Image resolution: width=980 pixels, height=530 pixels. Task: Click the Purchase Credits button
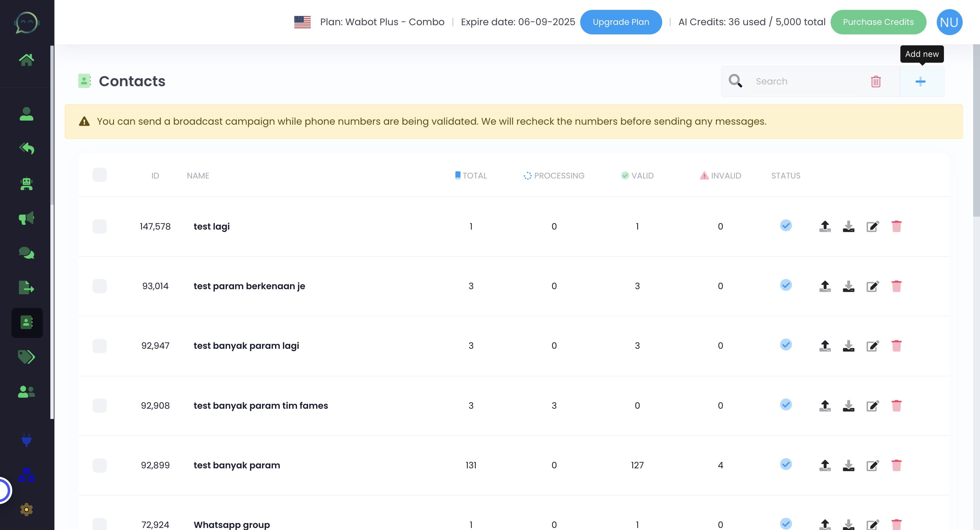878,22
